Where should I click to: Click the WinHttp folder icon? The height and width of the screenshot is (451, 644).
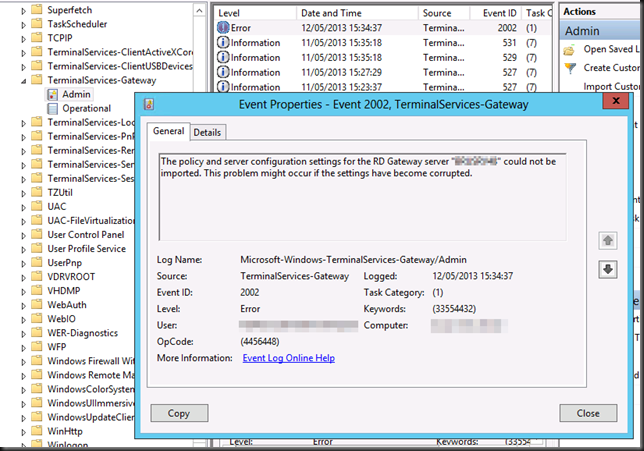37,431
